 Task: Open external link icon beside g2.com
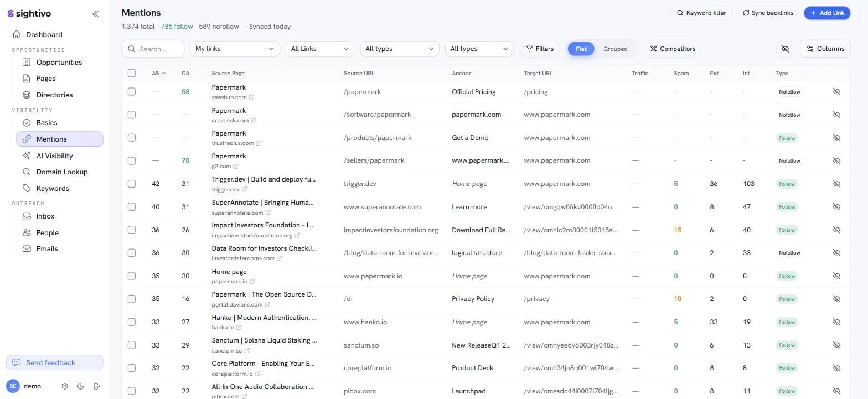(236, 166)
